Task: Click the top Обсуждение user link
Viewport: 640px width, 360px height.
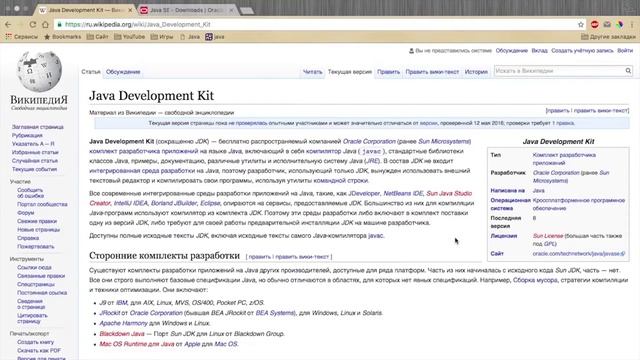Action: point(511,51)
